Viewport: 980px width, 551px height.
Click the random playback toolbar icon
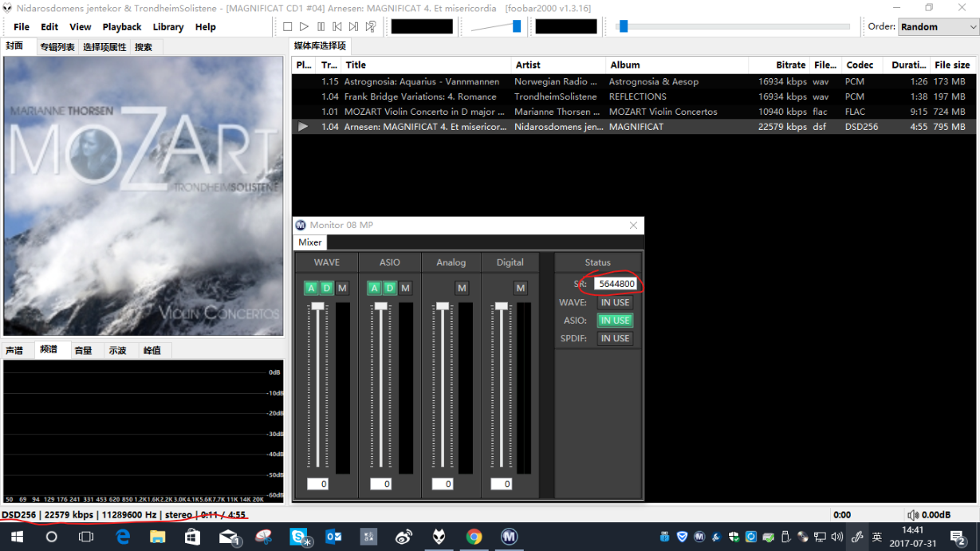click(x=371, y=26)
